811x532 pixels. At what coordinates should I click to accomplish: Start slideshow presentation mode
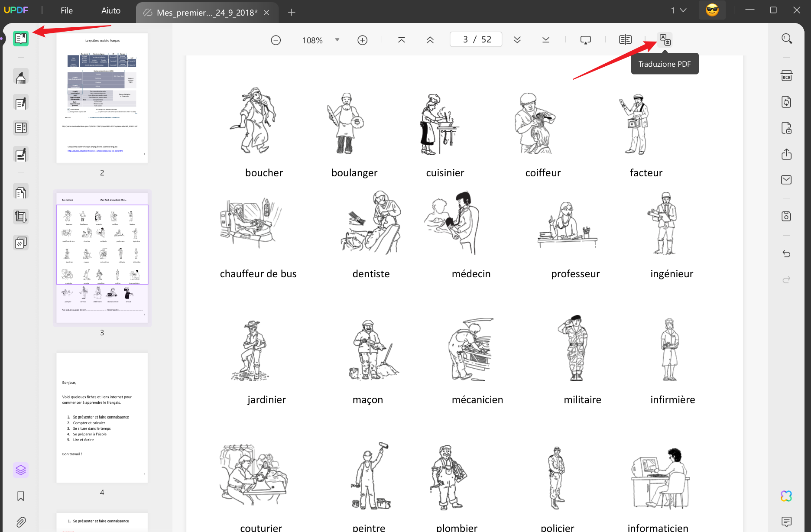click(586, 40)
